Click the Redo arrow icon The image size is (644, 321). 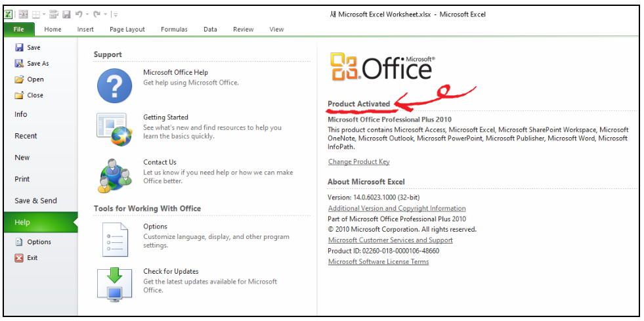(97, 14)
